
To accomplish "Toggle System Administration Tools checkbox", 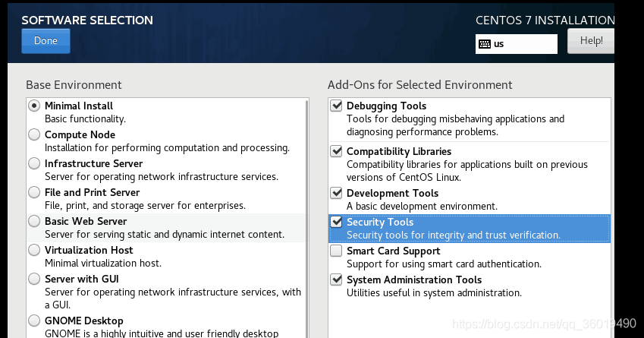I will (x=337, y=280).
